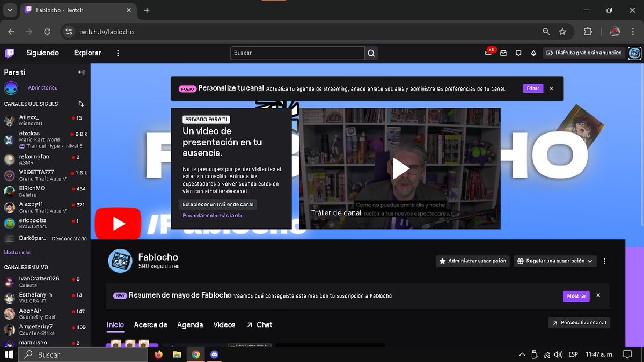Open the Twitch home logo

pos(10,53)
